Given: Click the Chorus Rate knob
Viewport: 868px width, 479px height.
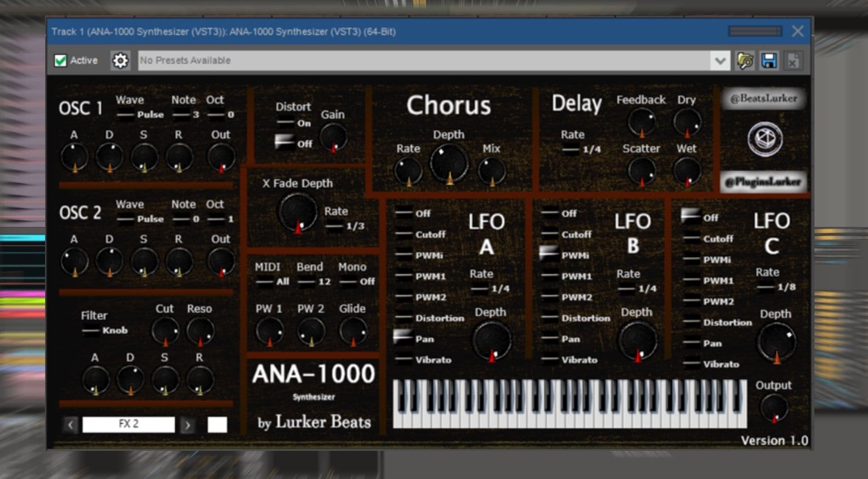Looking at the screenshot, I should [x=408, y=171].
